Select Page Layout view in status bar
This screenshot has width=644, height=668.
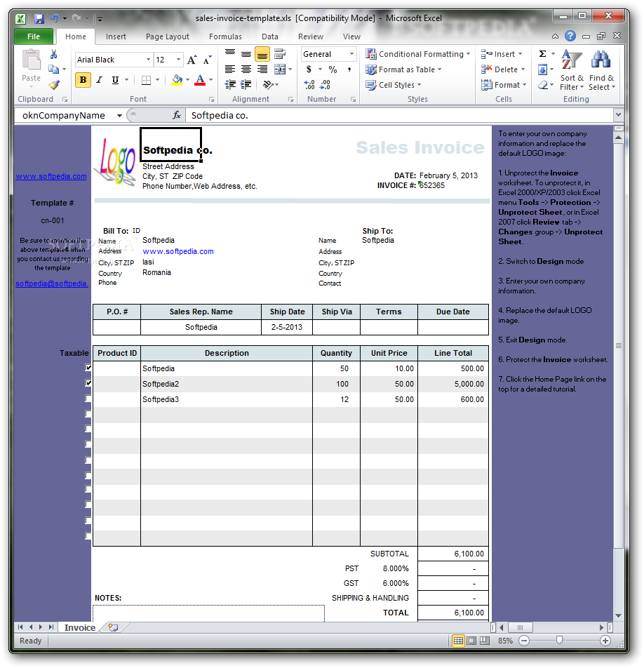471,641
